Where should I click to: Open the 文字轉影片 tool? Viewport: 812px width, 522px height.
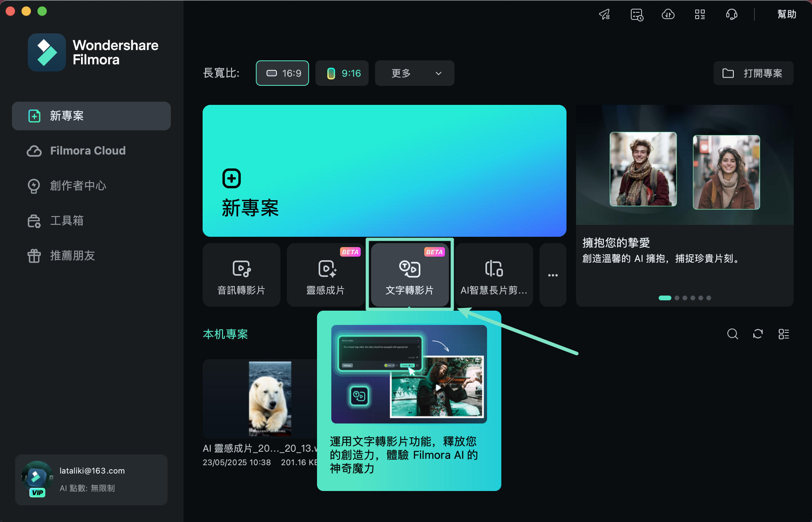point(410,275)
